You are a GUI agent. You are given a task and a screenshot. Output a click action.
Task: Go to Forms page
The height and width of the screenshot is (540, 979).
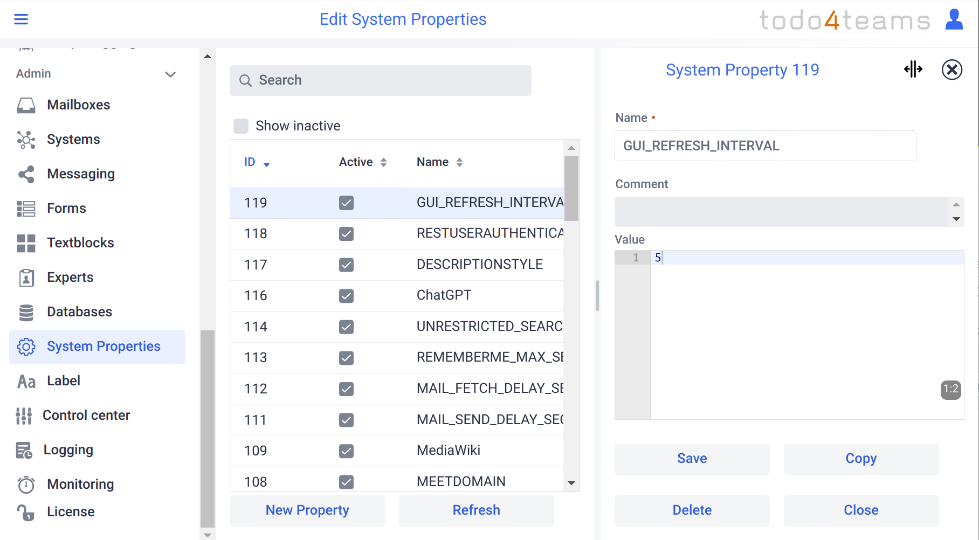[66, 209]
